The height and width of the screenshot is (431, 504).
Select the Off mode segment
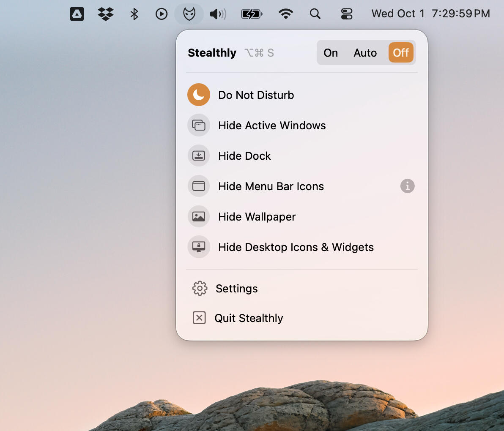400,52
